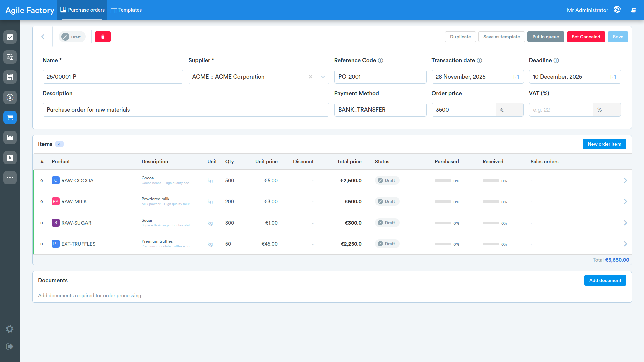The height and width of the screenshot is (362, 644).
Task: Click the Deadline info icon
Action: (x=556, y=60)
